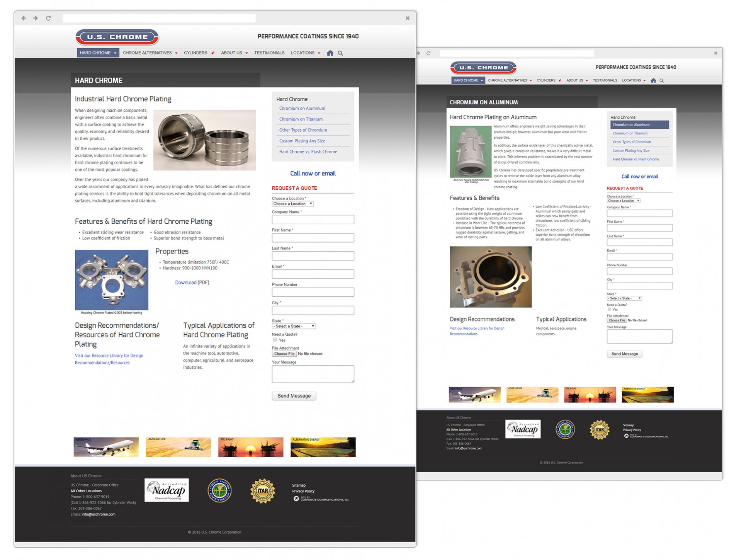Click the home icon in left window navigation

(330, 53)
